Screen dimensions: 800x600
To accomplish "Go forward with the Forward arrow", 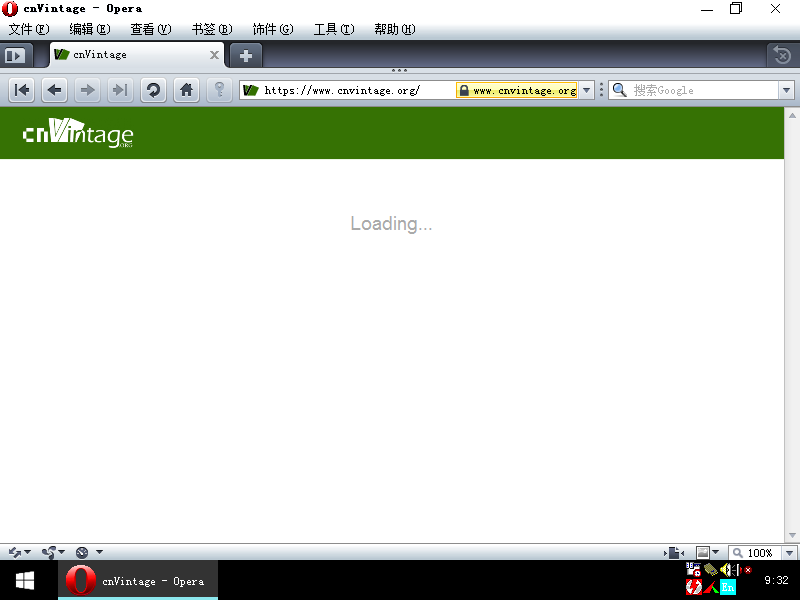I will 87,90.
